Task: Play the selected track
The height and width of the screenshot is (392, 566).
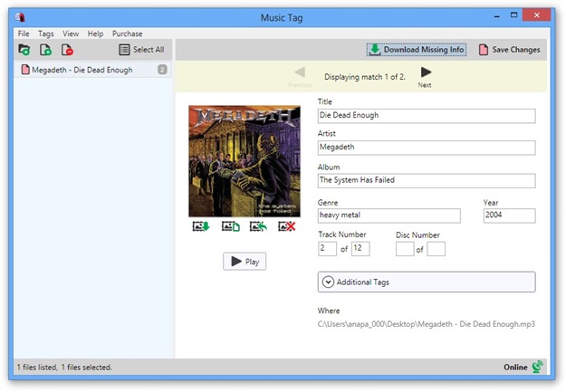Action: pyautogui.click(x=245, y=262)
